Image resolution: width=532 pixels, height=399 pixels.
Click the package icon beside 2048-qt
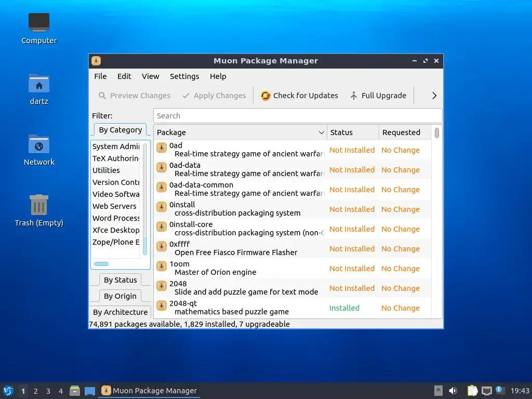[162, 305]
